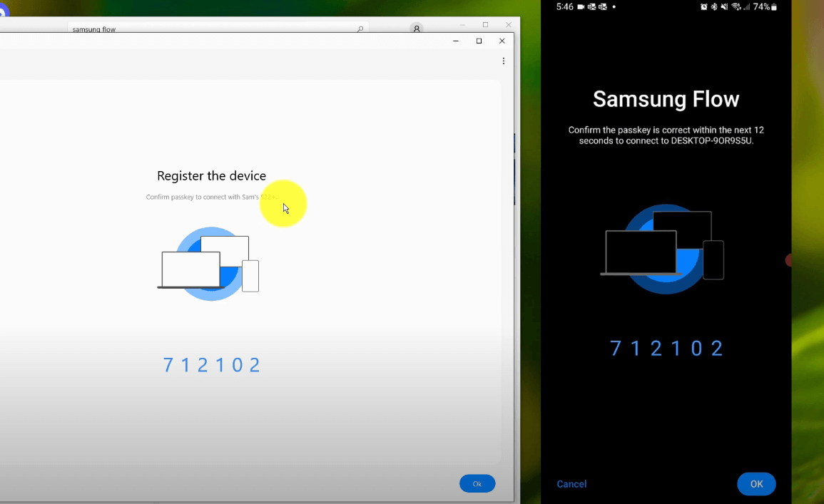Viewport: 824px width, 504px height.
Task: Tap Cancel on the phone screen
Action: pyautogui.click(x=571, y=484)
